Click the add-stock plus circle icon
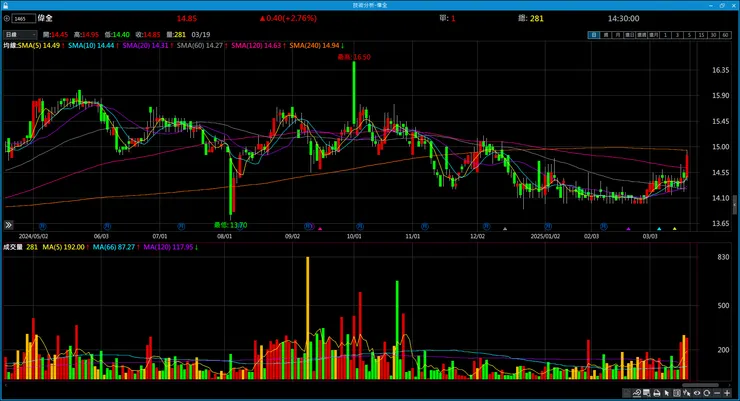740x401 pixels. coord(7,18)
